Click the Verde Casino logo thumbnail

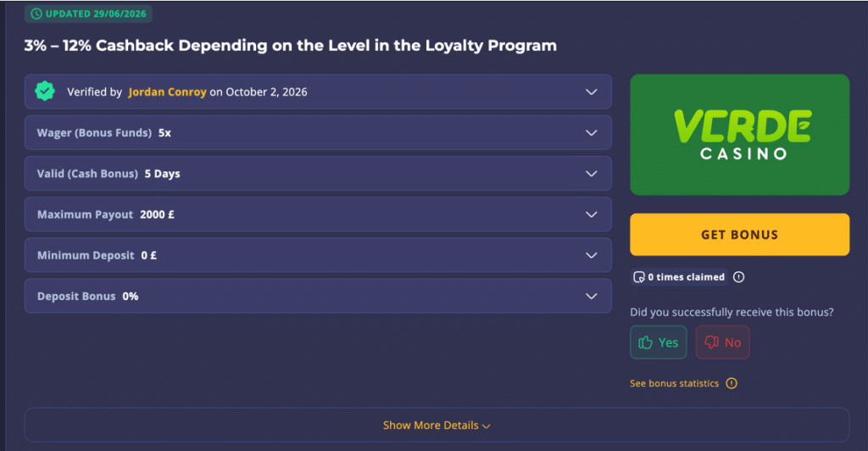pyautogui.click(x=739, y=135)
